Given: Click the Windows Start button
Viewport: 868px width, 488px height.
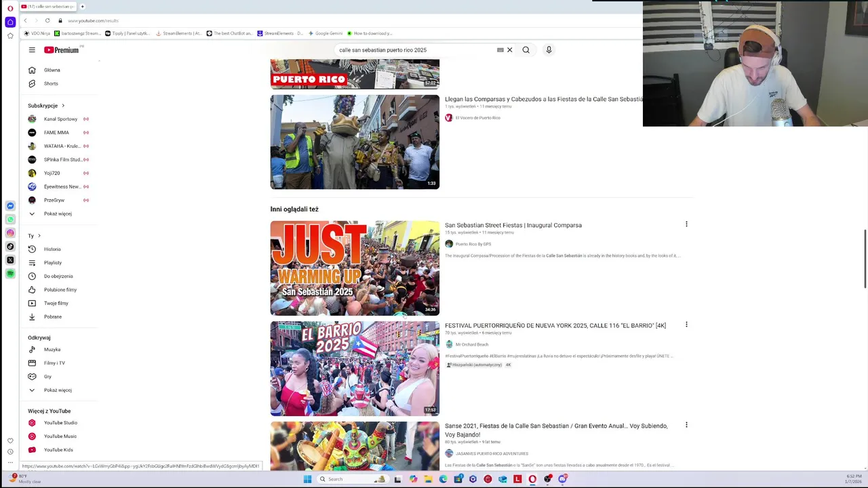Looking at the screenshot, I should [307, 479].
